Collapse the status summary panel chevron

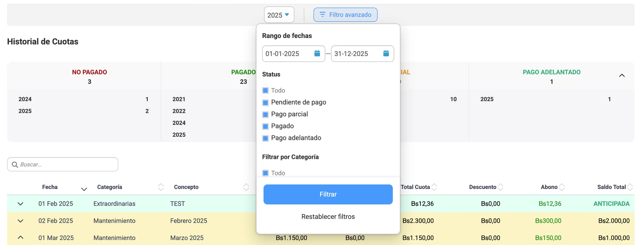622,75
